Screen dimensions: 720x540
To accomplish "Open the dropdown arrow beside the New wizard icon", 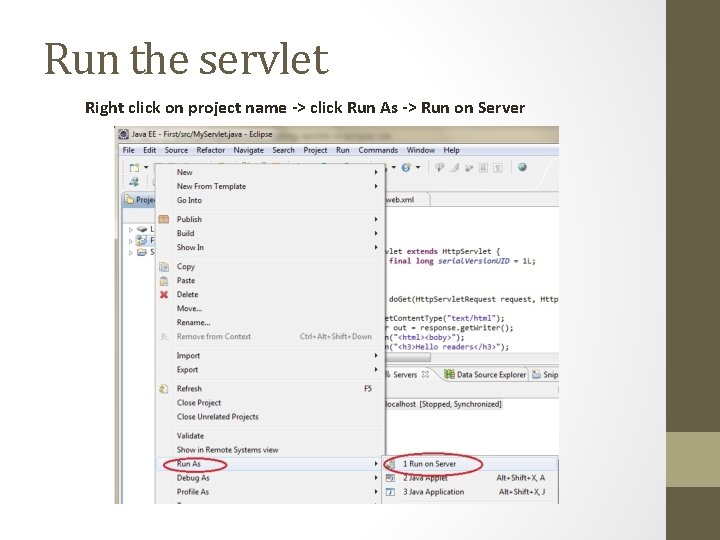I will click(x=146, y=168).
